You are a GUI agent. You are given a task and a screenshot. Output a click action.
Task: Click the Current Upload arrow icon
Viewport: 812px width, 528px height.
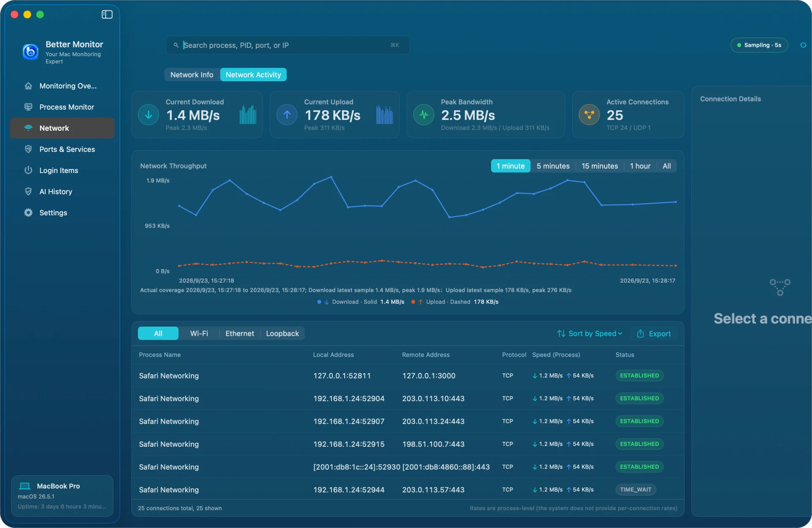(x=287, y=115)
